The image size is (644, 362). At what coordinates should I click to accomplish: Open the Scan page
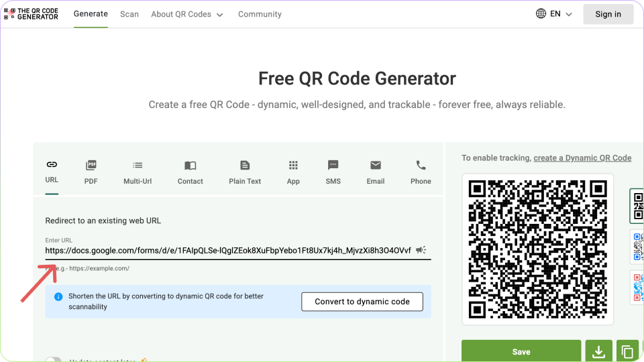[129, 14]
